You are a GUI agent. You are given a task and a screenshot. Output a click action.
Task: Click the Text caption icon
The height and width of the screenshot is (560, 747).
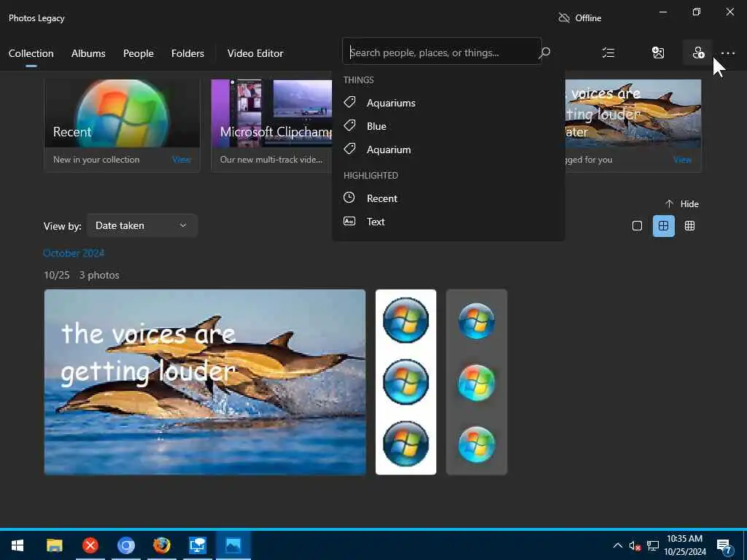pos(349,221)
